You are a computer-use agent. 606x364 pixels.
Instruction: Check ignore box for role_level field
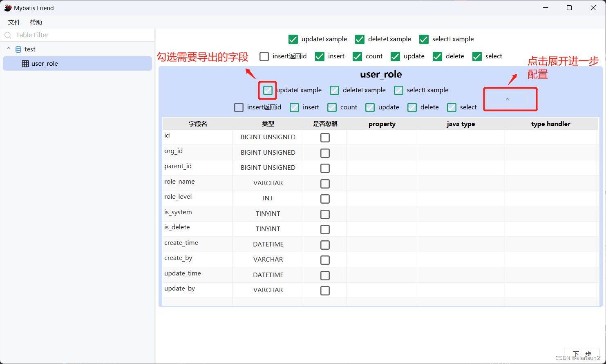[325, 199]
